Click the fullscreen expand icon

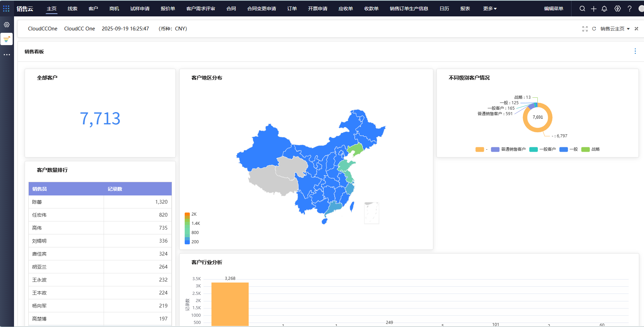pyautogui.click(x=585, y=29)
